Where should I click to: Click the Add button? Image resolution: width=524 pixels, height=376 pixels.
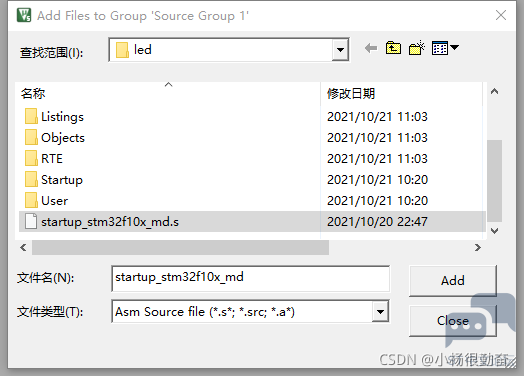[x=453, y=280]
